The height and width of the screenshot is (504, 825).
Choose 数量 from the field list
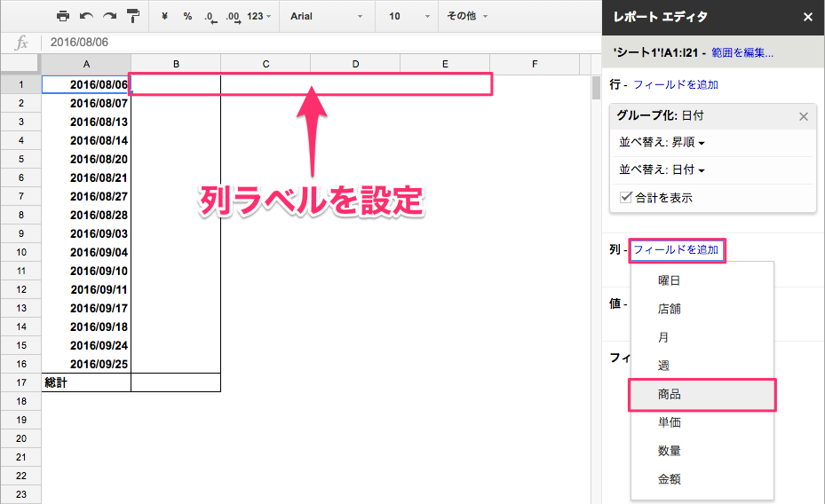click(x=702, y=451)
